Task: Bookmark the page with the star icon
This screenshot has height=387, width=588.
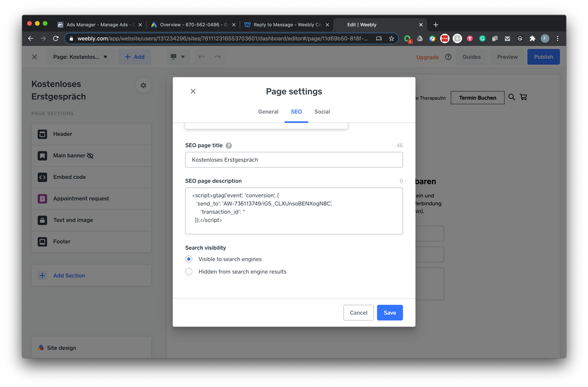Action: [391, 39]
